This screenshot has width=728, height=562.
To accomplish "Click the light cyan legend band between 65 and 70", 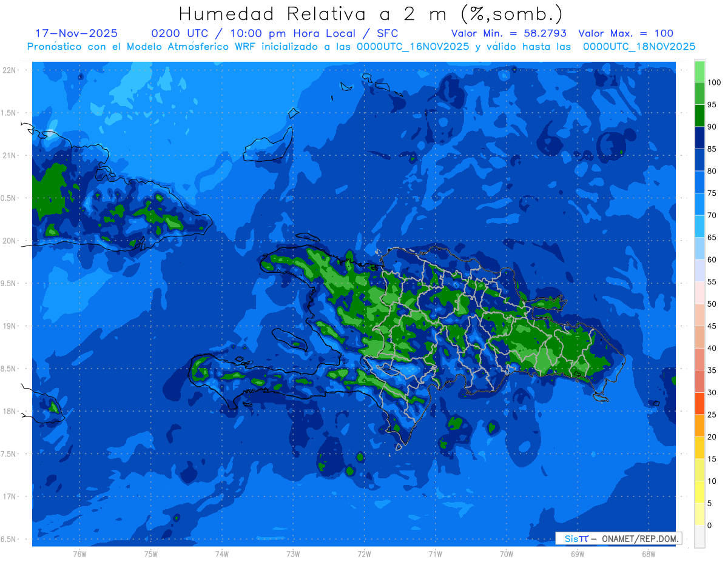I will 699,226.
